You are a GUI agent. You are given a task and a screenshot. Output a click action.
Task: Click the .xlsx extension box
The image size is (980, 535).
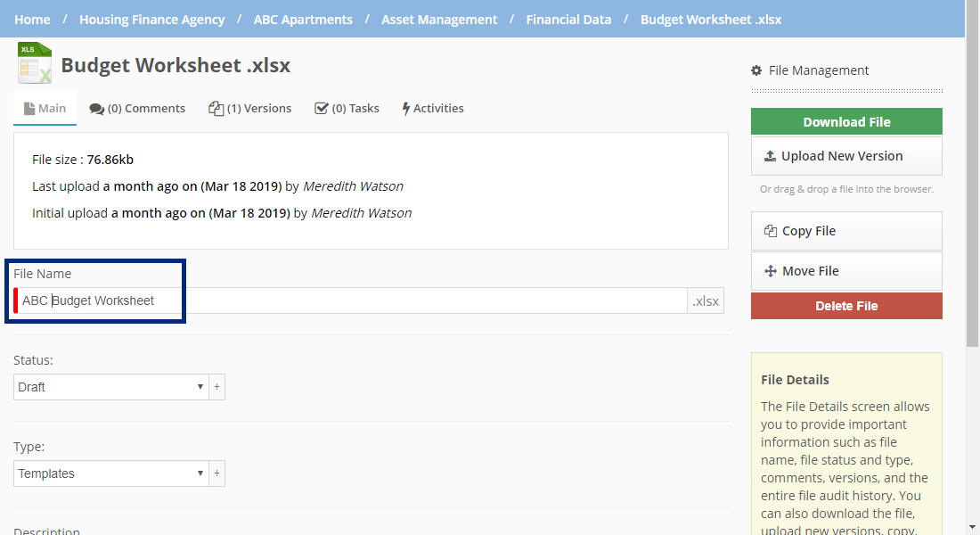coord(706,301)
